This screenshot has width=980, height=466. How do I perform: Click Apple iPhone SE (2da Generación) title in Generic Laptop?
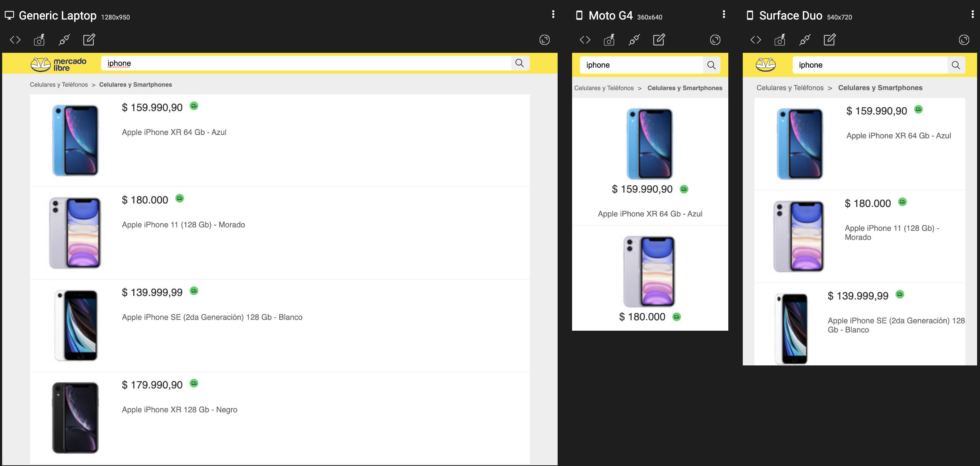tap(212, 317)
